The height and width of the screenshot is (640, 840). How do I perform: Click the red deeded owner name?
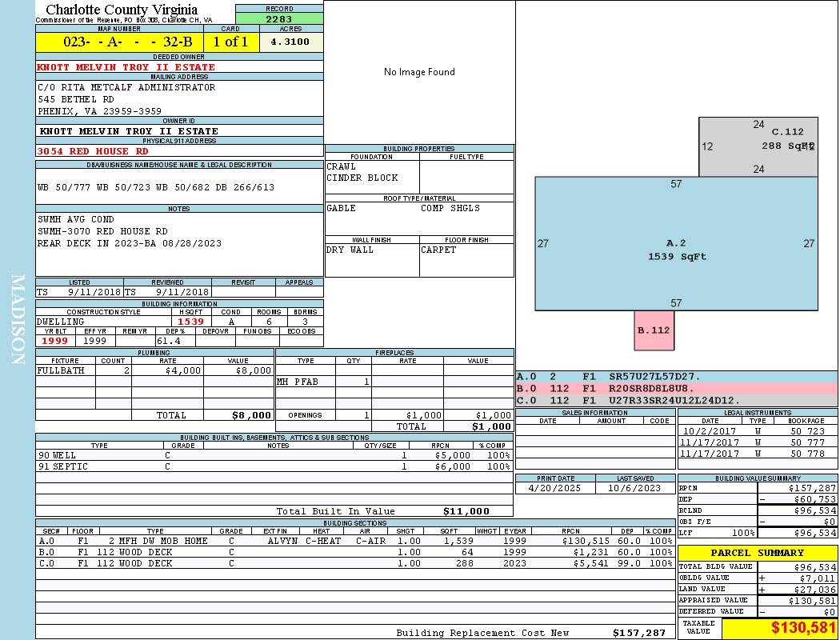pyautogui.click(x=126, y=67)
